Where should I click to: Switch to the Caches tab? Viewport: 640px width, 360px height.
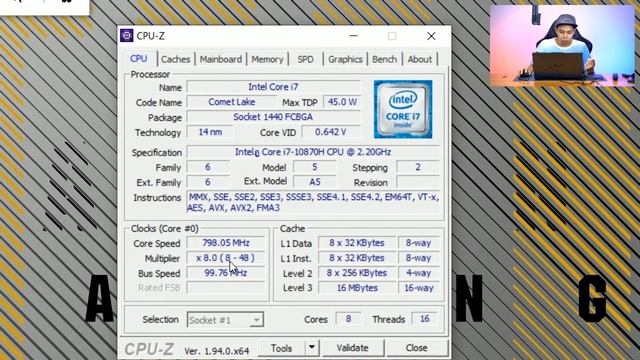176,59
